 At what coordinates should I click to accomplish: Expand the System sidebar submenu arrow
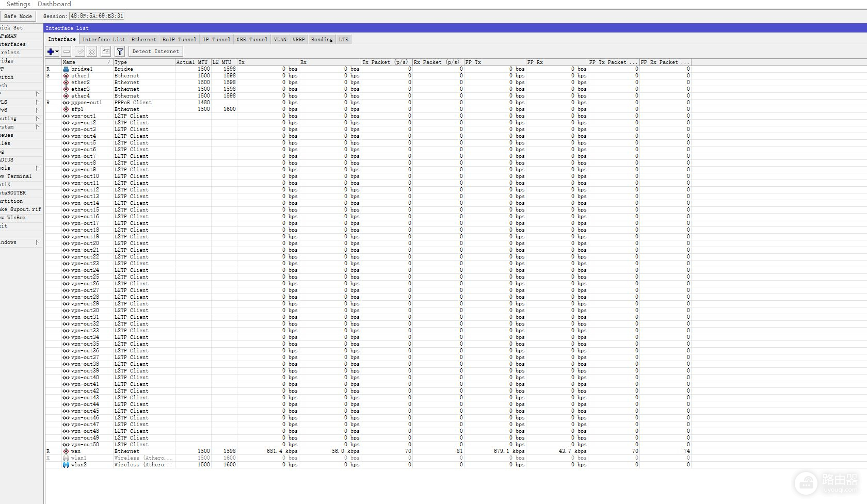pyautogui.click(x=37, y=127)
